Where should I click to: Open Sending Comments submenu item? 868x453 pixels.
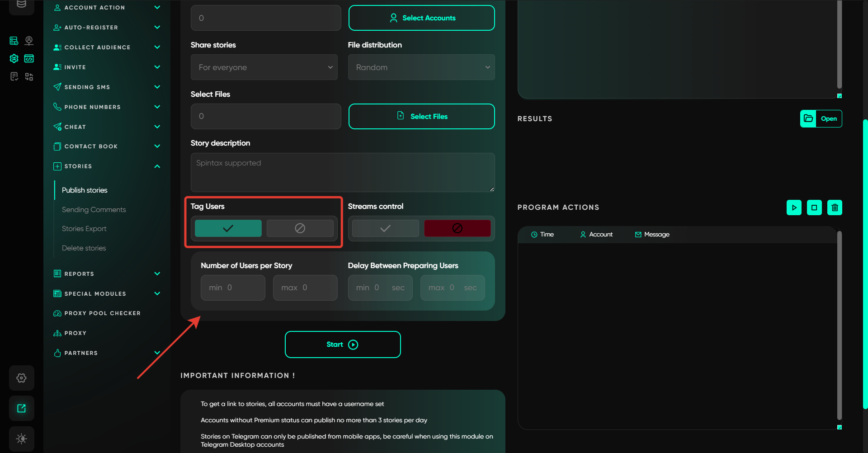pyautogui.click(x=94, y=210)
